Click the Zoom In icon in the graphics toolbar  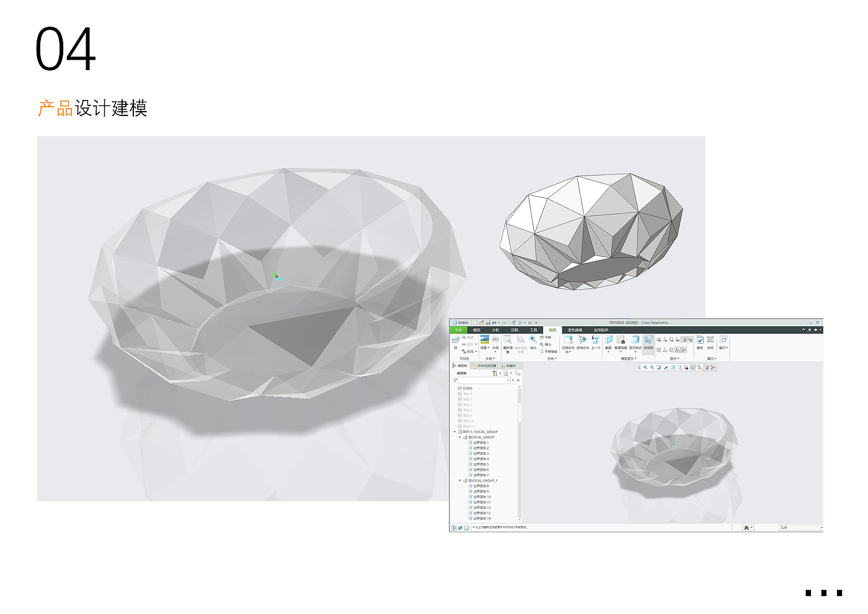point(645,367)
